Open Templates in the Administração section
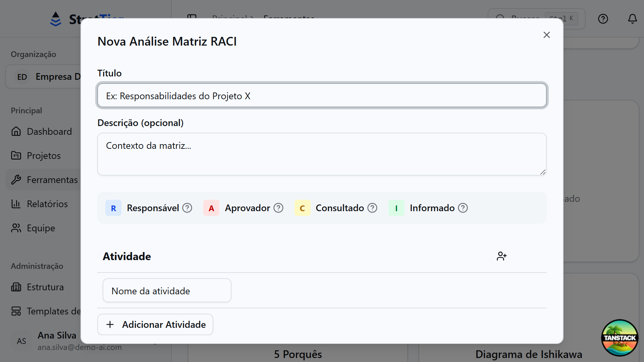The width and height of the screenshot is (644, 362). [x=54, y=311]
